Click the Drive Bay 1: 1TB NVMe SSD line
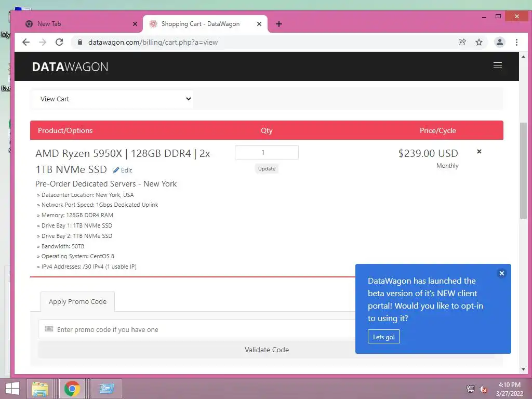Viewport: 532px width, 399px height. tap(75, 225)
